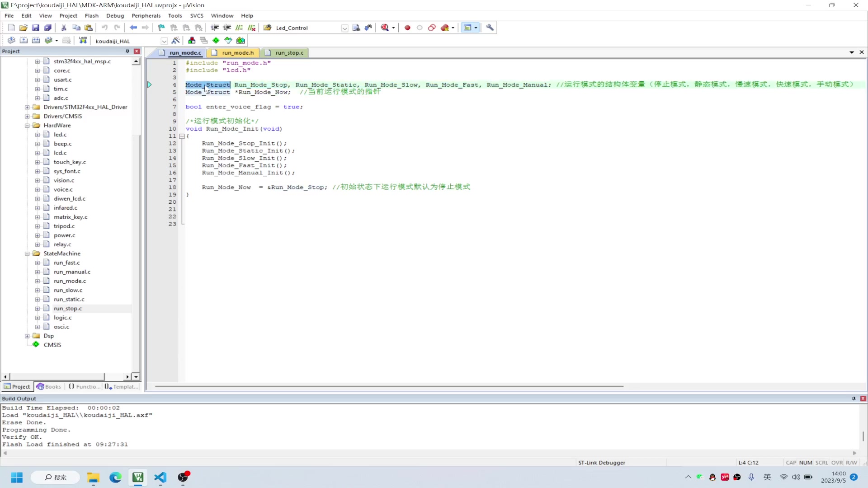Switch to the Books tab in the project pane
This screenshot has height=488, width=868.
48,387
